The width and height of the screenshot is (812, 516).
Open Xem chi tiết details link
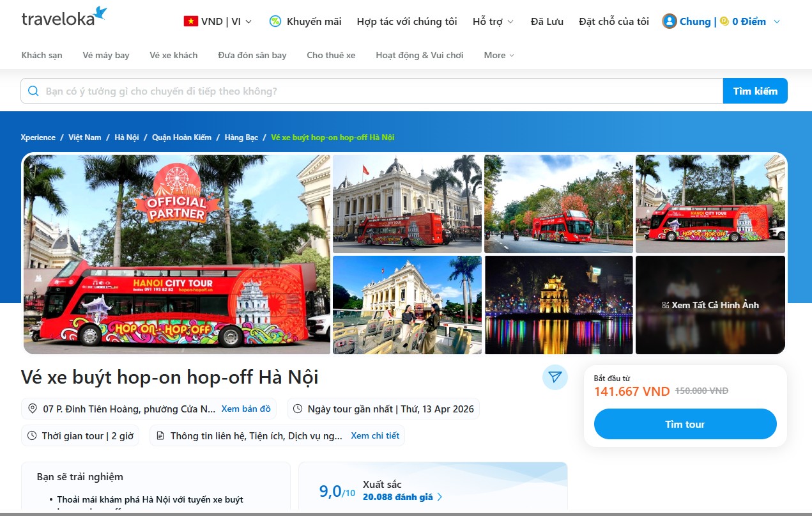[x=375, y=435]
